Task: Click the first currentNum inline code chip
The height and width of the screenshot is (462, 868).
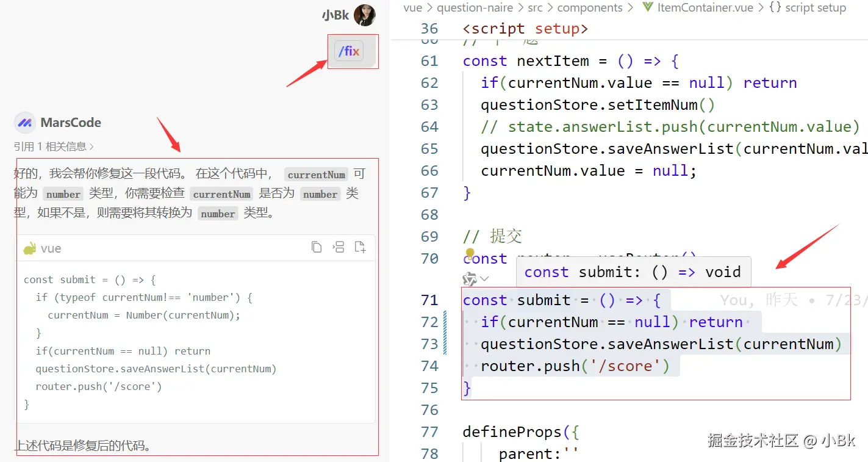Action: (316, 175)
